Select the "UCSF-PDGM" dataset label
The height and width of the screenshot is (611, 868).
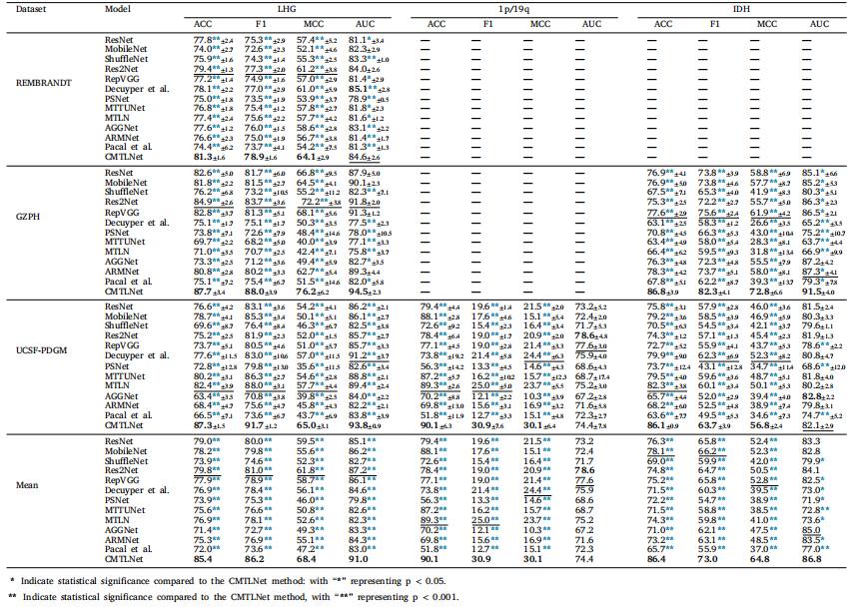click(x=42, y=350)
